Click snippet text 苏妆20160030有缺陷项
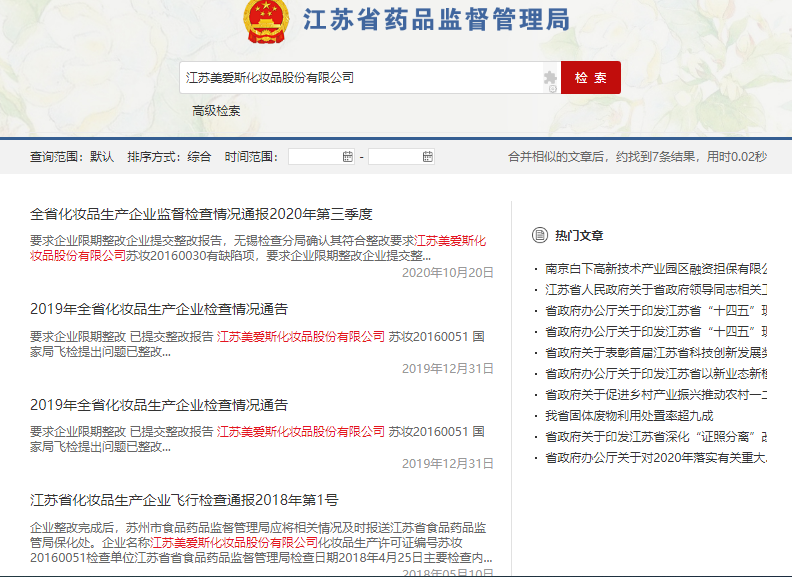The image size is (792, 577). (190, 256)
